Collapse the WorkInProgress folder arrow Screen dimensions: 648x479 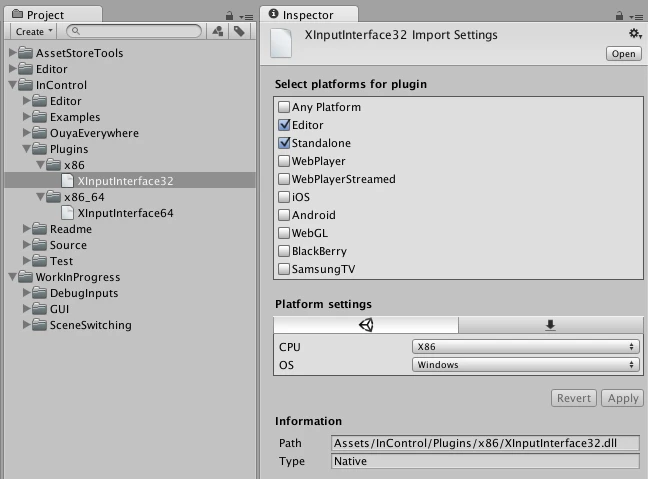13,276
